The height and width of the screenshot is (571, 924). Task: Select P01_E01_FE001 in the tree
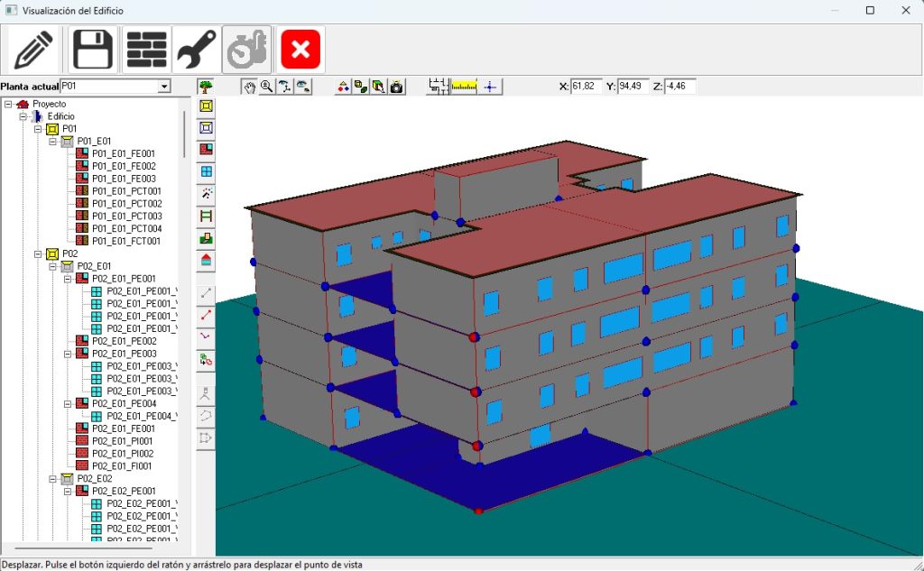[123, 154]
